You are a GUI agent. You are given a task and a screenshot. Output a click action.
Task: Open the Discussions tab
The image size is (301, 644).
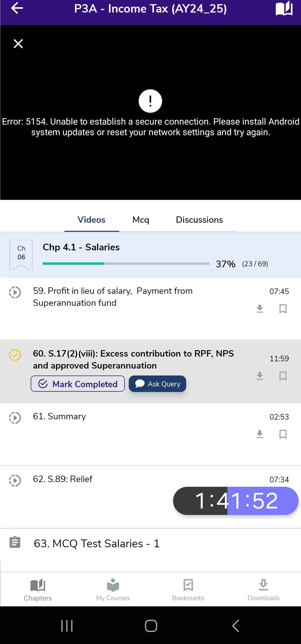[x=199, y=220]
